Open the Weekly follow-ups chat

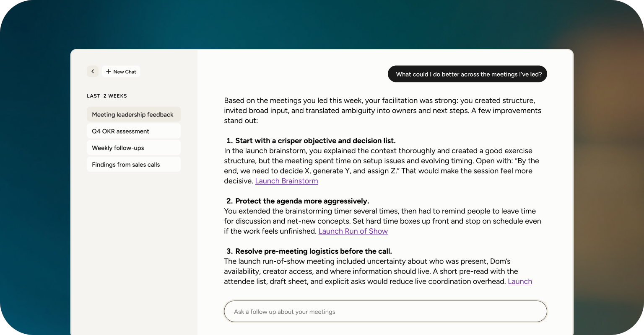tap(134, 148)
